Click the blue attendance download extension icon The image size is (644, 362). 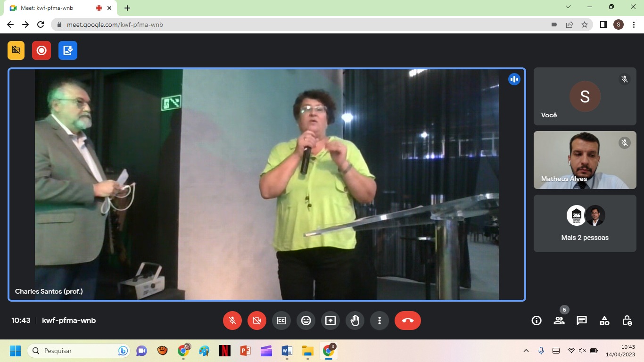pyautogui.click(x=68, y=50)
